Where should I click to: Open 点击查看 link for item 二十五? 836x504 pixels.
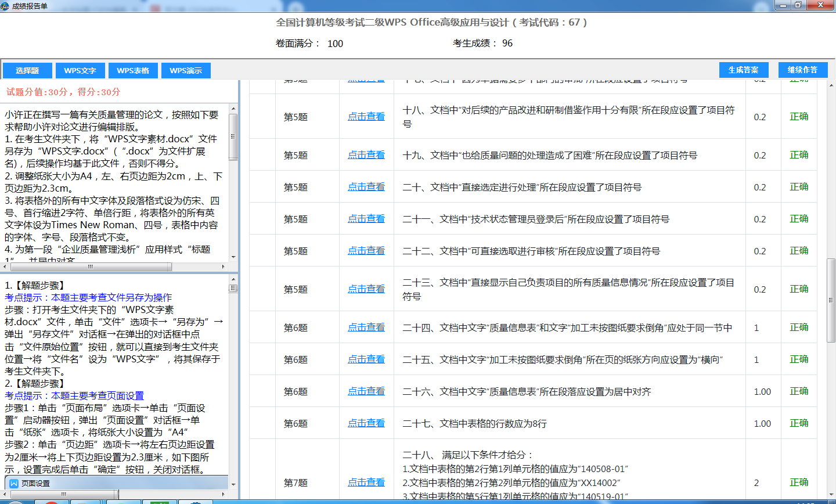tap(366, 359)
